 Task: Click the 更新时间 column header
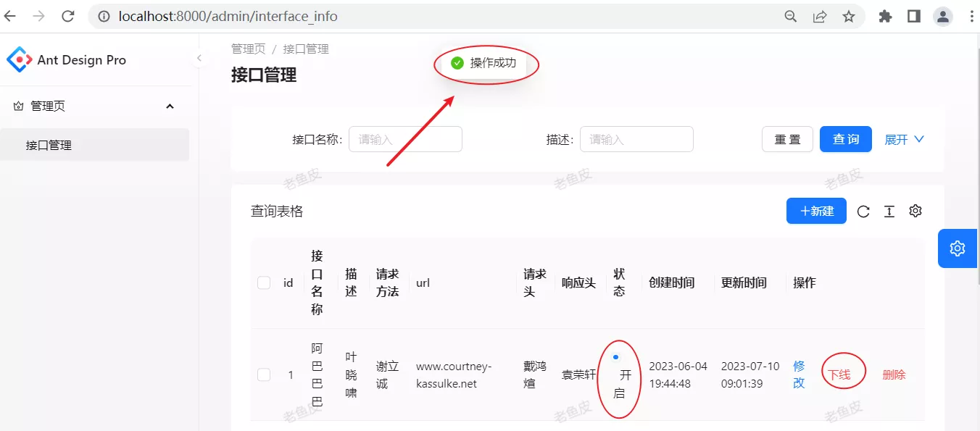click(x=744, y=283)
